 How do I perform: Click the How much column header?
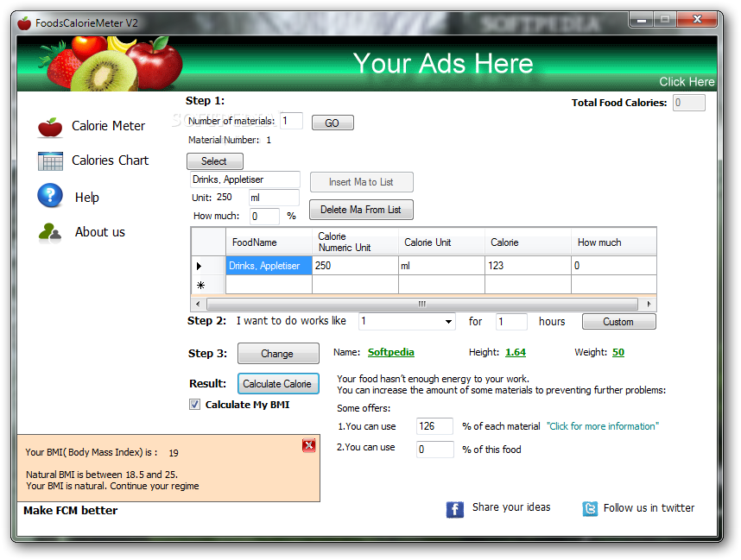614,242
